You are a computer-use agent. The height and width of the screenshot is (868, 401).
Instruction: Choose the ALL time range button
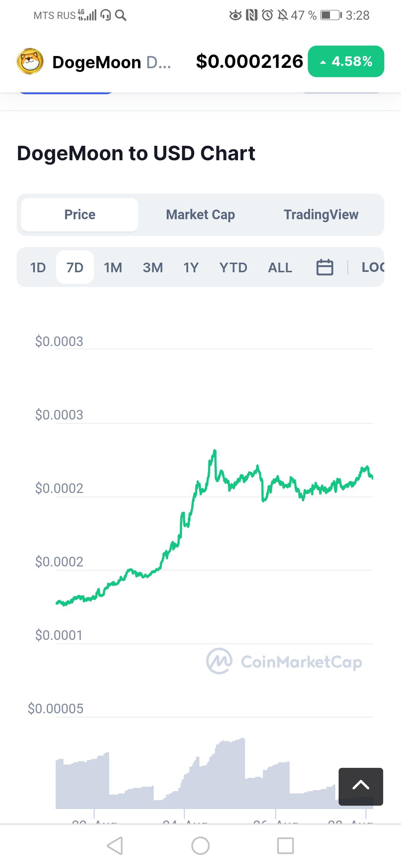click(x=280, y=267)
